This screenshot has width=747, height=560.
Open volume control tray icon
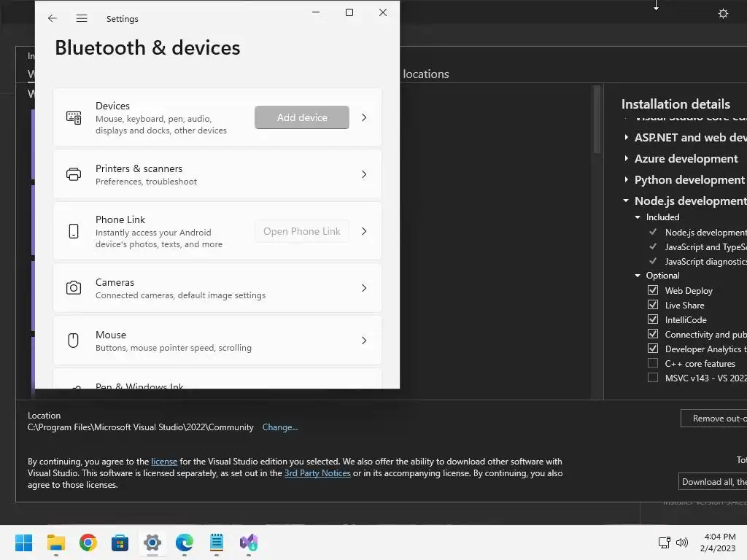(x=682, y=542)
